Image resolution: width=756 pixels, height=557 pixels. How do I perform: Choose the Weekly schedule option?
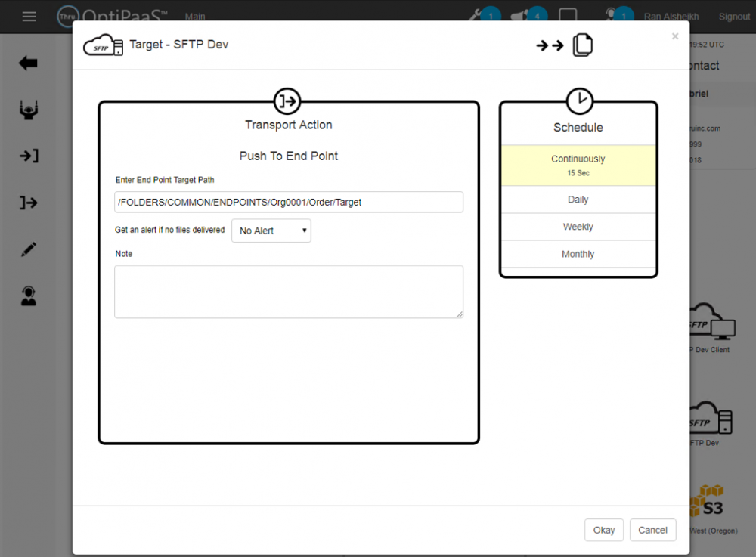pyautogui.click(x=578, y=227)
